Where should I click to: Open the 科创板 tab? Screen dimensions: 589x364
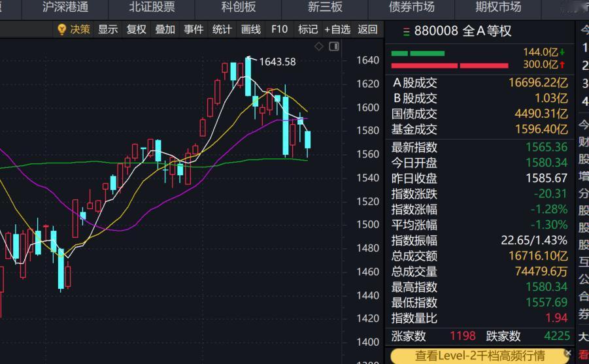[238, 7]
